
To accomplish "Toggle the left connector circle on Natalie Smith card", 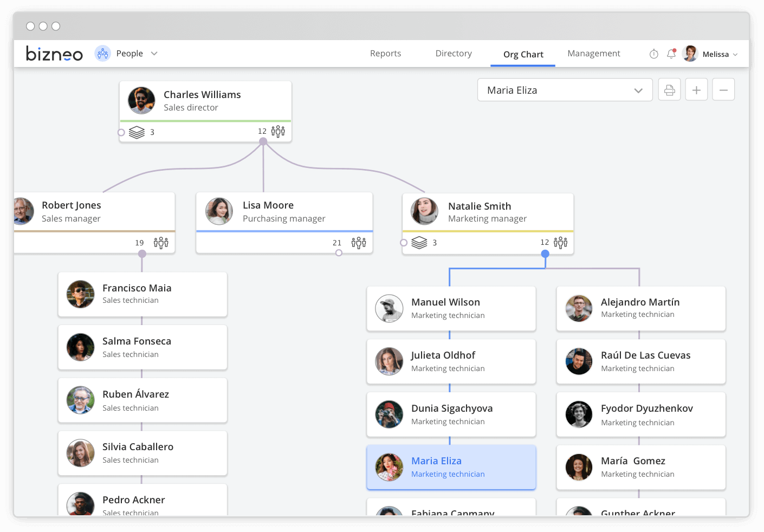I will [x=404, y=242].
